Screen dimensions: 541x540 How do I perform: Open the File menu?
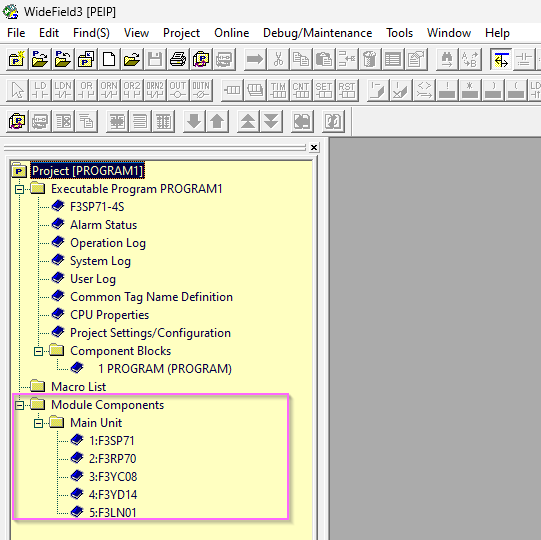(16, 33)
